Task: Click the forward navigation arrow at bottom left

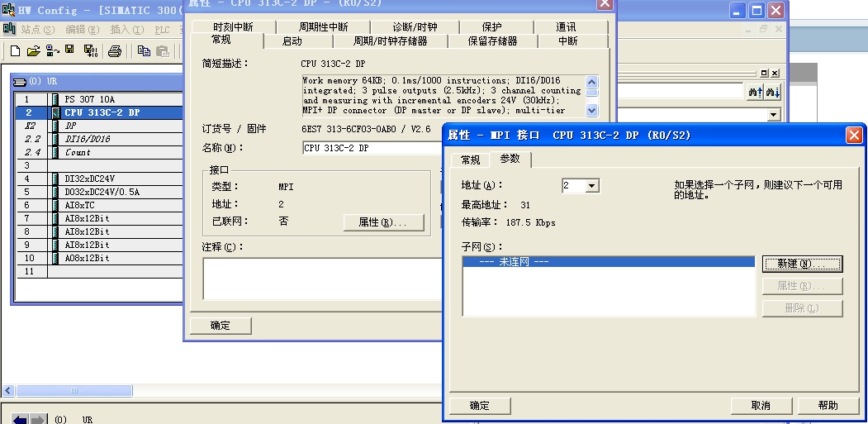Action: [x=38, y=420]
